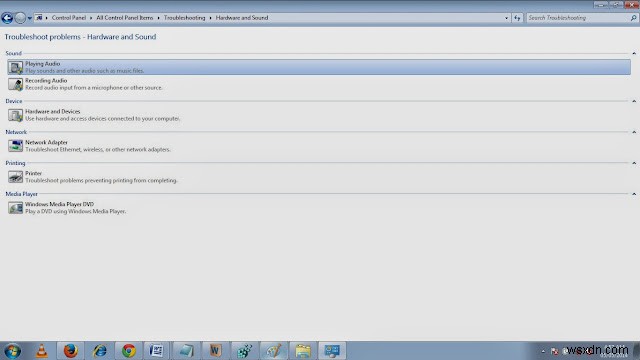Open the file folder taskbar icon
The height and width of the screenshot is (360, 640).
pyautogui.click(x=303, y=351)
